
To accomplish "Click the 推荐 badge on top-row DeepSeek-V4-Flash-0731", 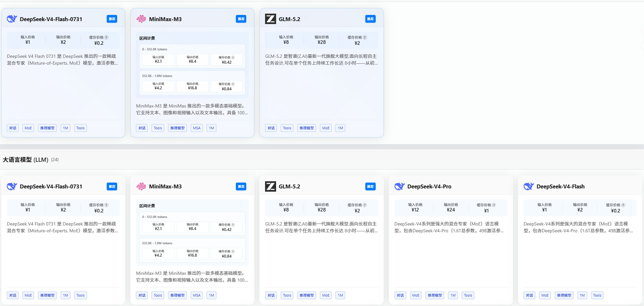I will pos(112,19).
